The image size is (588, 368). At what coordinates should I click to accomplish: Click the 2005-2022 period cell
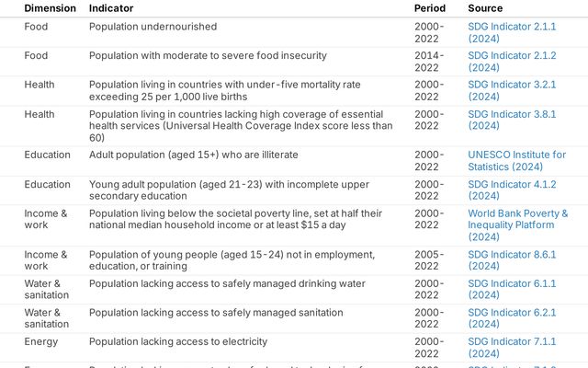pyautogui.click(x=429, y=260)
